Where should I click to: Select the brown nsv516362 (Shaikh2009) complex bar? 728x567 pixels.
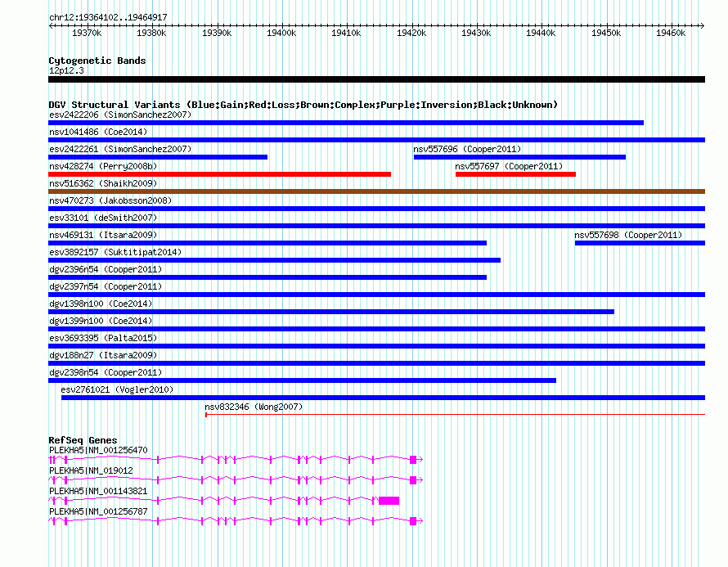pyautogui.click(x=376, y=191)
